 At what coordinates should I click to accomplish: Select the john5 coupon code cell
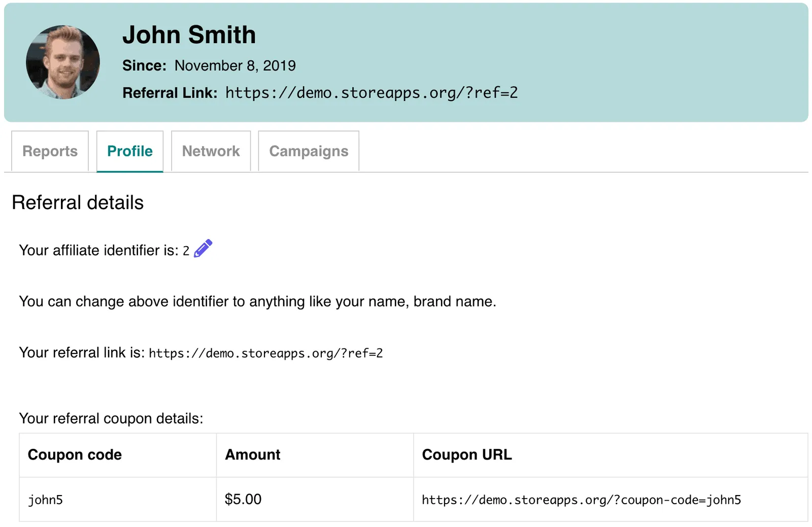tap(118, 500)
